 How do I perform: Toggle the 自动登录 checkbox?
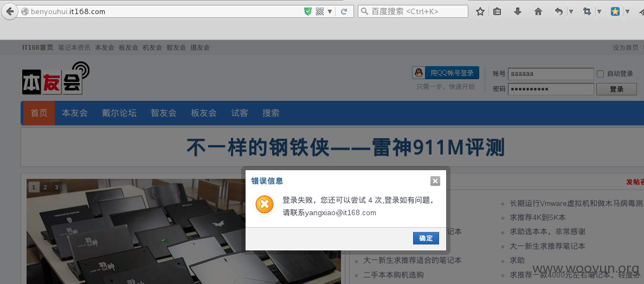600,74
